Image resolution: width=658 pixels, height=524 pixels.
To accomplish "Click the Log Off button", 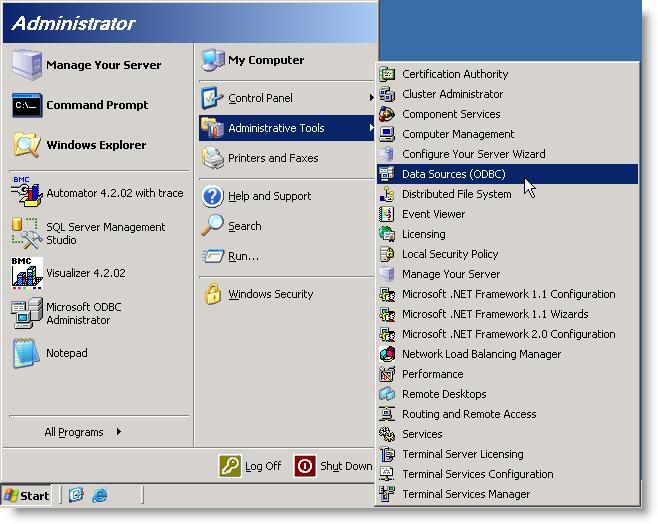I will [x=251, y=466].
